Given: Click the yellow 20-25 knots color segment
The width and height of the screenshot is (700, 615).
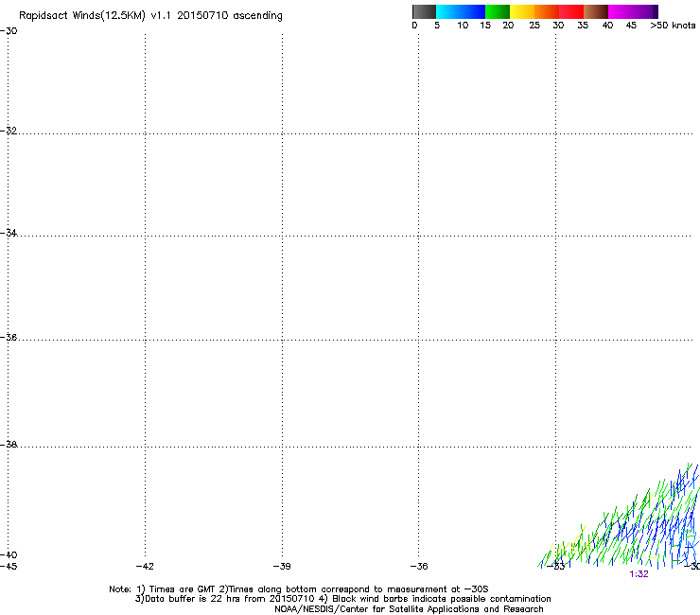Looking at the screenshot, I should (x=522, y=11).
